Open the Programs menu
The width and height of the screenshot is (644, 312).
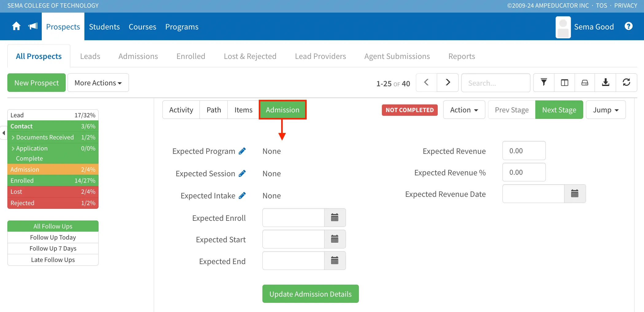[x=182, y=27]
